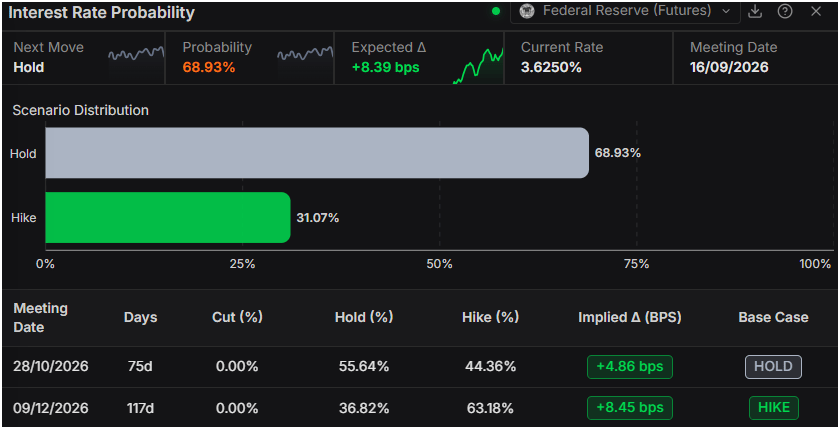
Task: Click the green Hike scenario bar
Action: coord(168,217)
